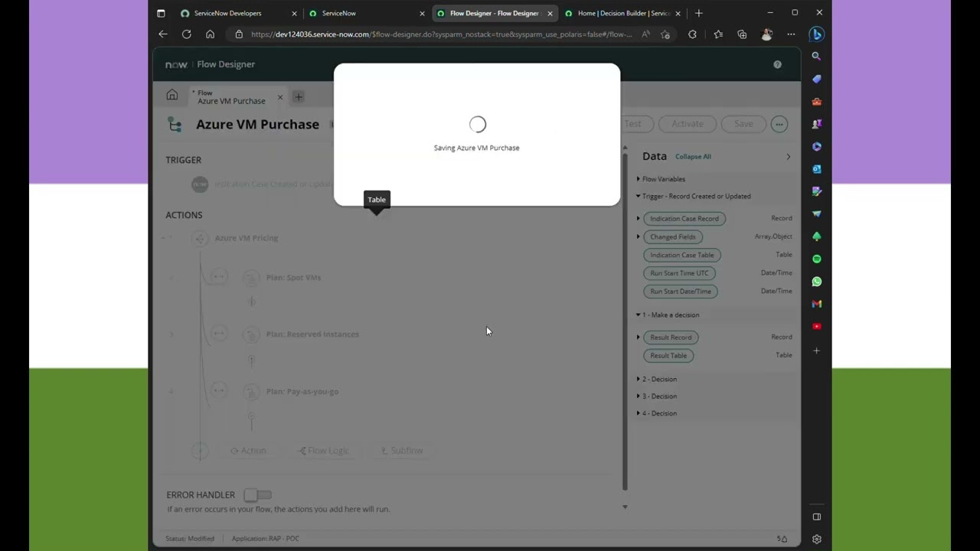Open Gmail in the Edge sidebar
The image size is (980, 551).
coord(816,304)
